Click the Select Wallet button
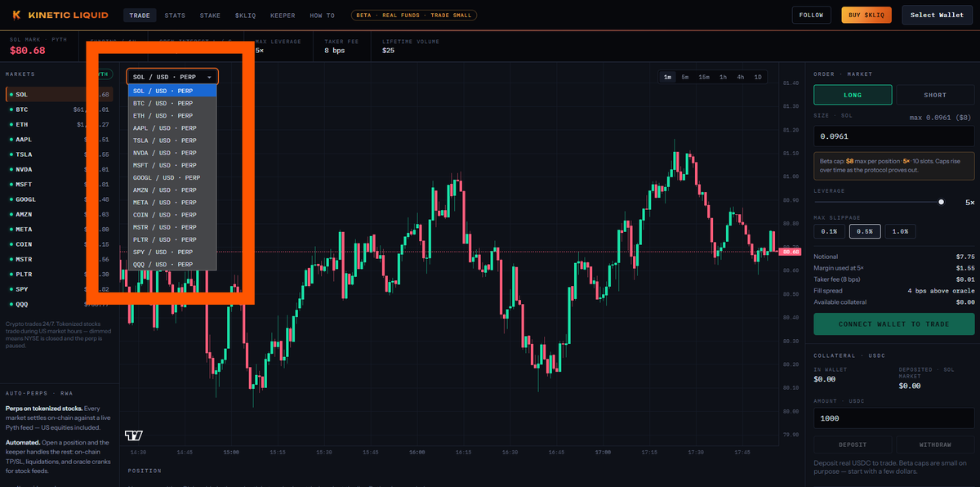The image size is (980, 487). [938, 15]
